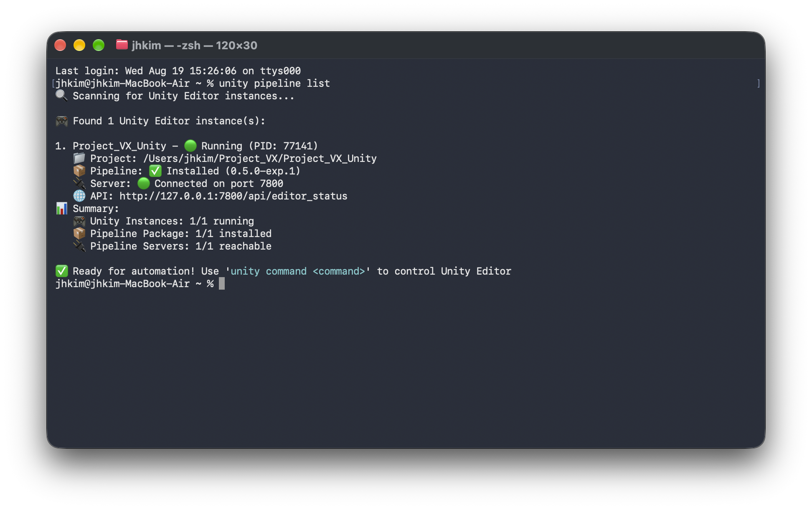Screen dimensions: 812x510
Task: Click the highlighted 'unity command <command>' text
Action: 297,271
